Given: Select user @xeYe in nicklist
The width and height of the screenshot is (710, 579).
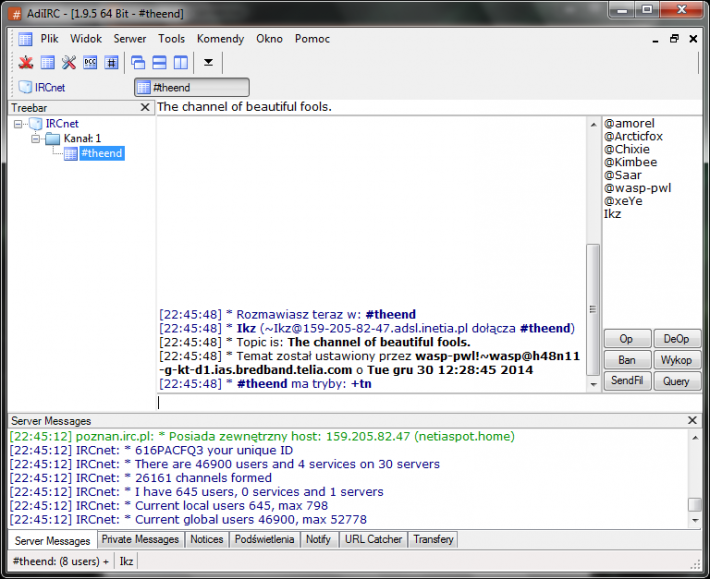Looking at the screenshot, I should tap(623, 201).
